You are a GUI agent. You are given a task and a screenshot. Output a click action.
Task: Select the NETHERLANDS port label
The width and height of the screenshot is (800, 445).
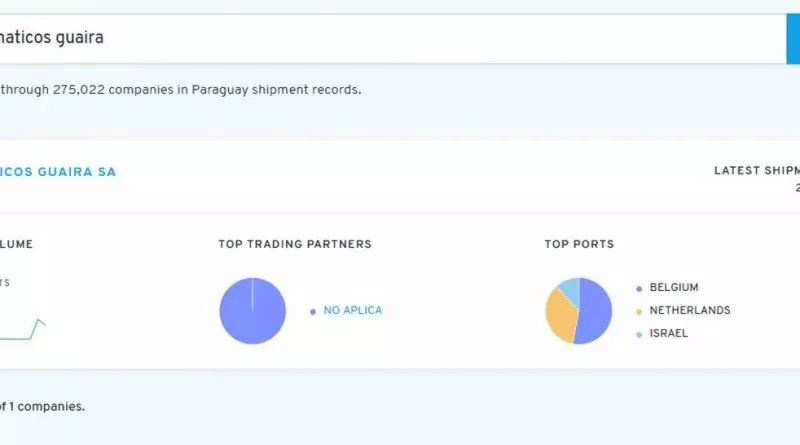point(690,310)
